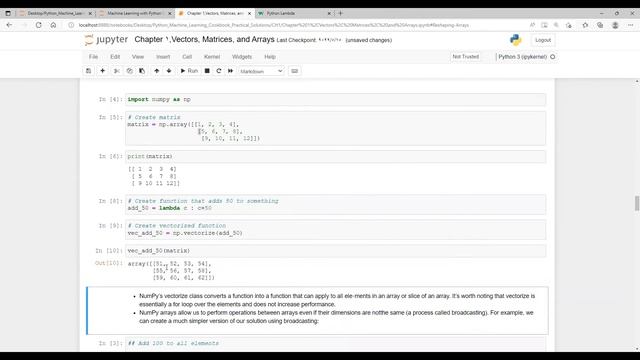Click the Jupyter logo

tap(107, 40)
